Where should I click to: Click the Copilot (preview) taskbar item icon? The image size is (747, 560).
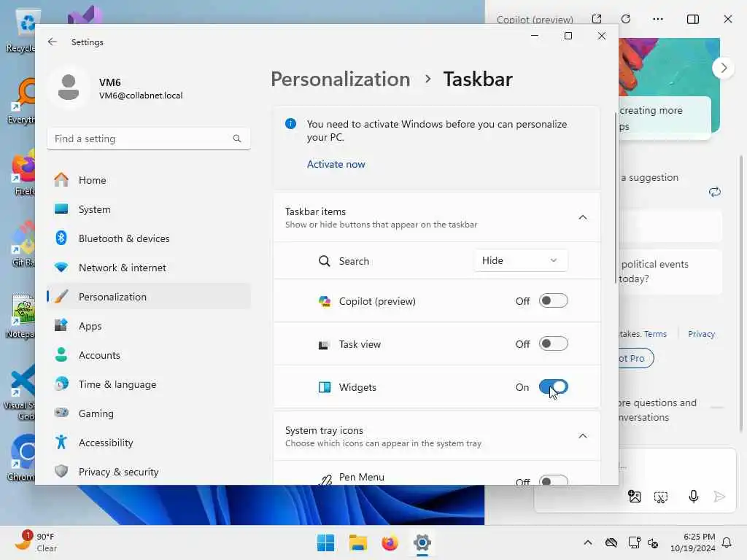(325, 301)
